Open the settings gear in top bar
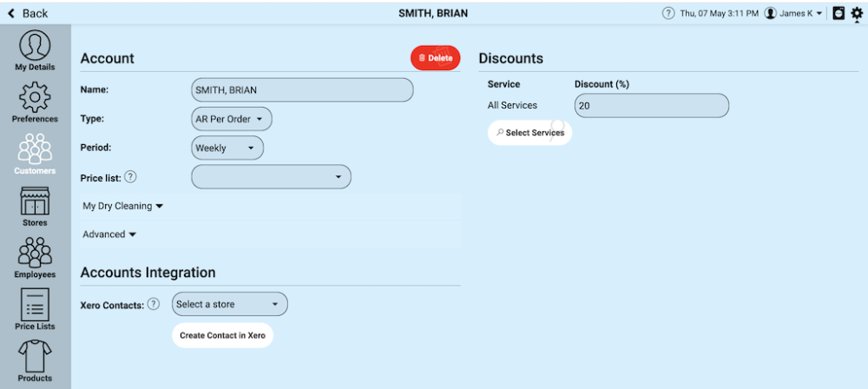Screen dimensions: 868x389 tap(857, 13)
